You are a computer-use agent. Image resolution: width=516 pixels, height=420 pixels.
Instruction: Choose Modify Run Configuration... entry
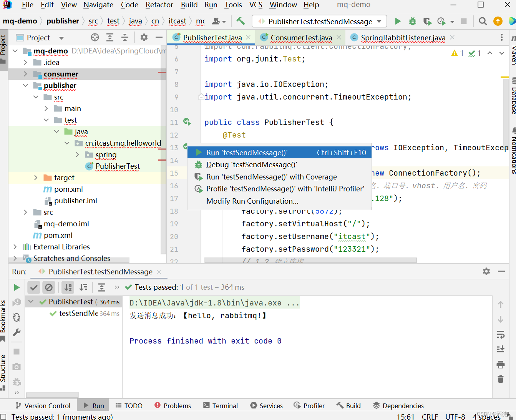[279, 201]
